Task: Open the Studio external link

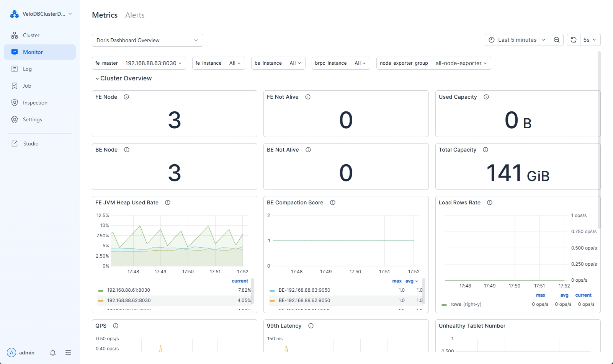Action: click(31, 144)
